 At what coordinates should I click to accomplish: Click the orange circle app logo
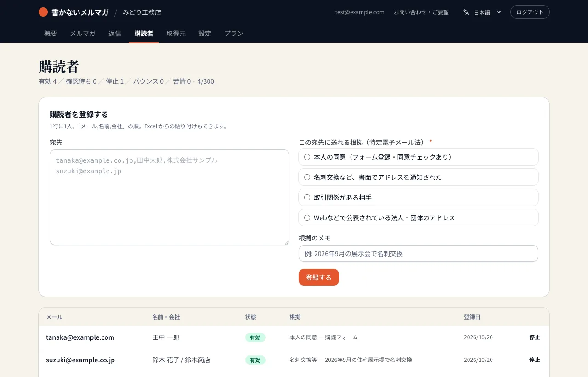pos(43,12)
